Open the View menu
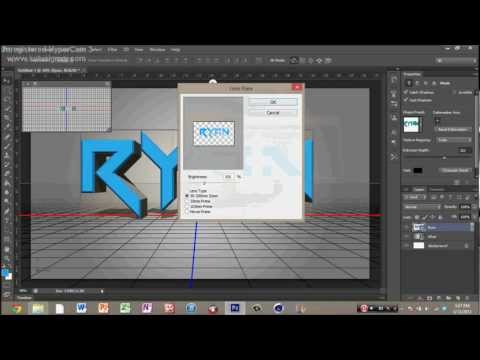 point(139,50)
